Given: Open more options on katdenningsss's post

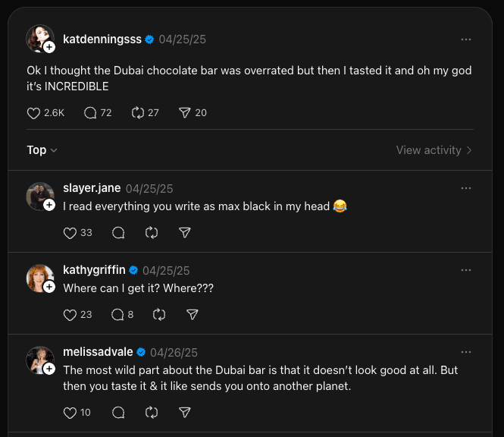Looking at the screenshot, I should click(466, 39).
